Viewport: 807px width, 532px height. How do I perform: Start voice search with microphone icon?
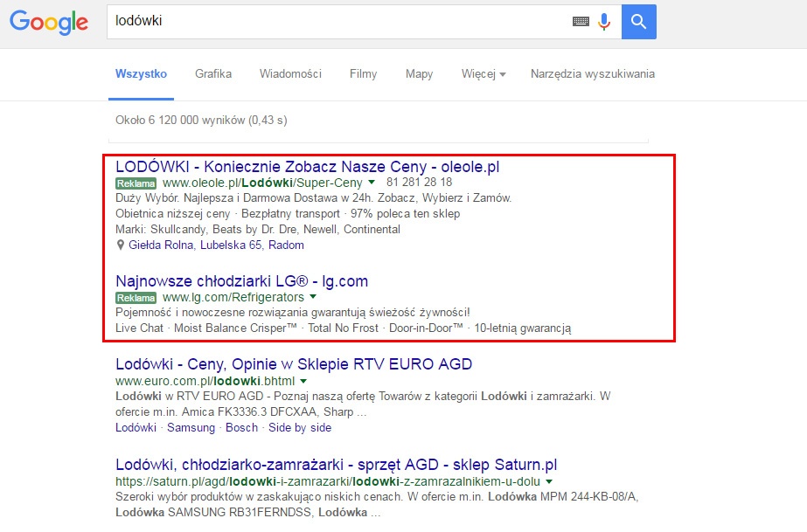[604, 22]
